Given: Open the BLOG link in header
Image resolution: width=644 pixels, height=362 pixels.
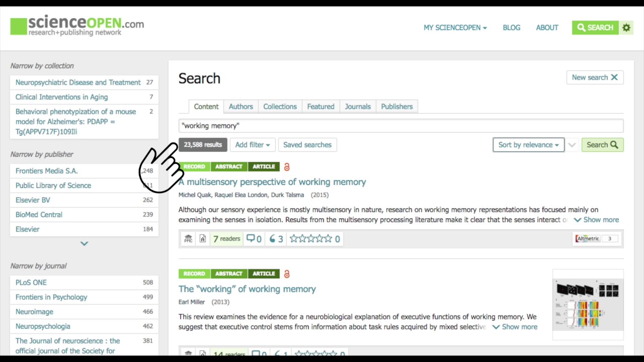Looking at the screenshot, I should click(x=512, y=28).
